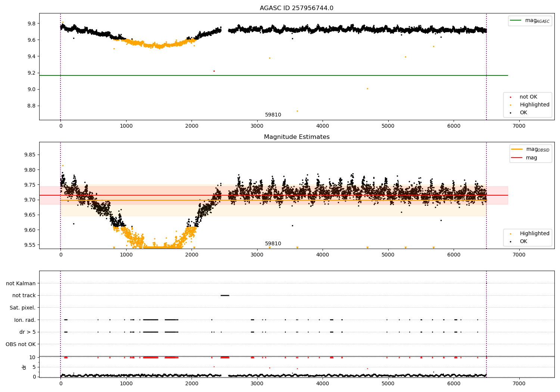The image size is (560, 392).
Task: Click the red 'mag' legend line in middle plot
Action: pos(517,158)
